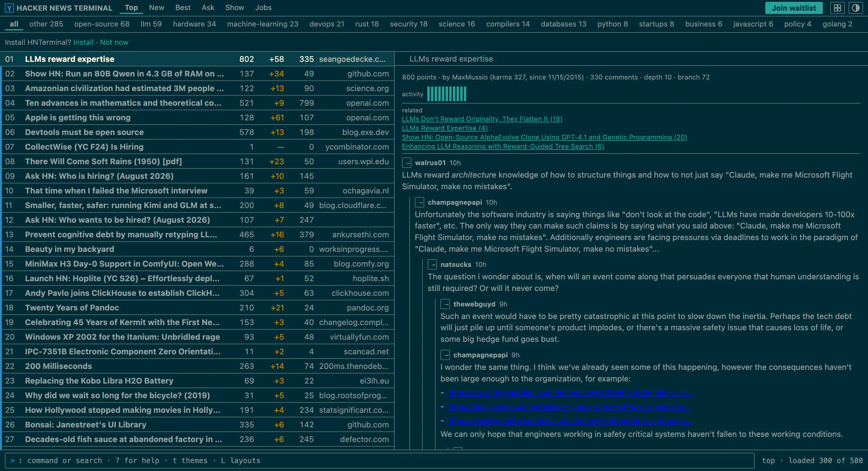868x471 pixels.
Task: Select story Devtools must be open source
Action: pos(197,132)
